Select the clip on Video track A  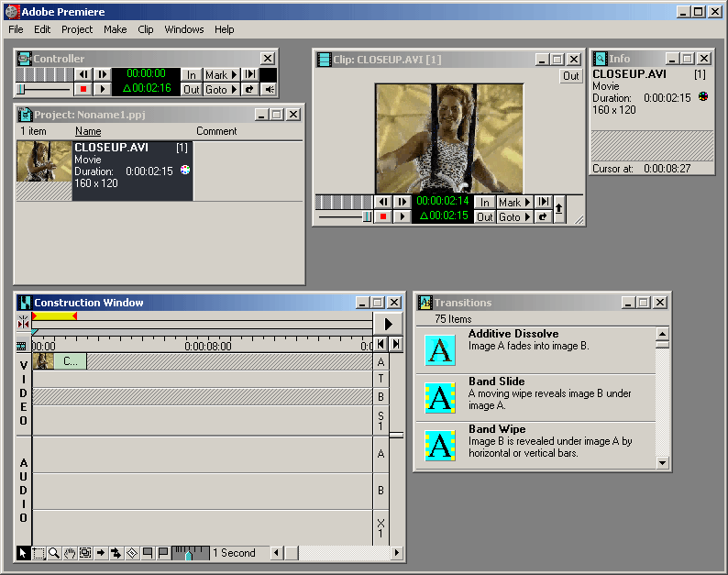point(60,361)
